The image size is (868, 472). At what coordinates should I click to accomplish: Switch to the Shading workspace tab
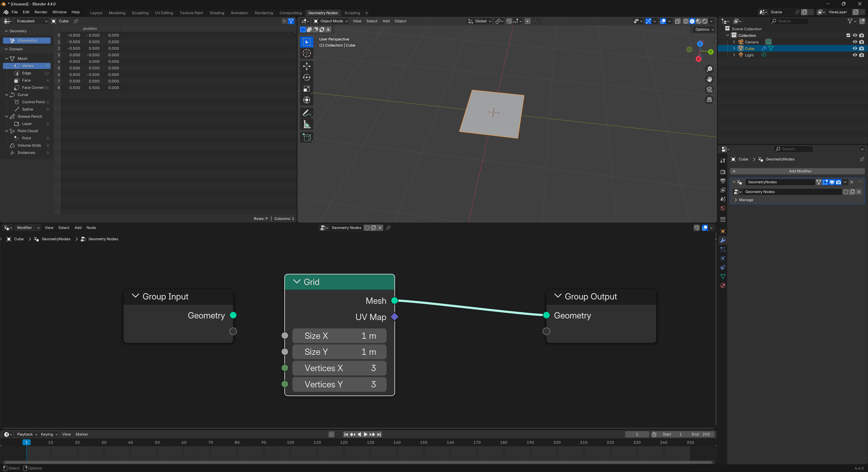(x=217, y=13)
